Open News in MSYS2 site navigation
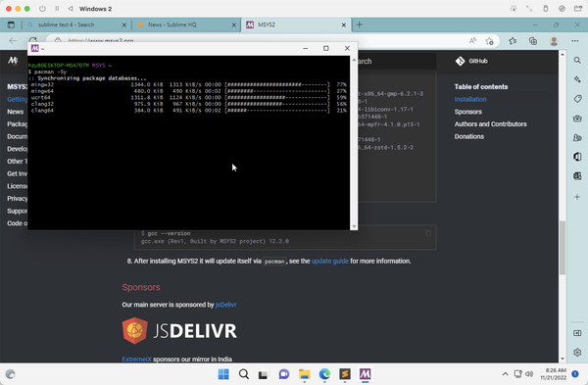 coord(16,112)
